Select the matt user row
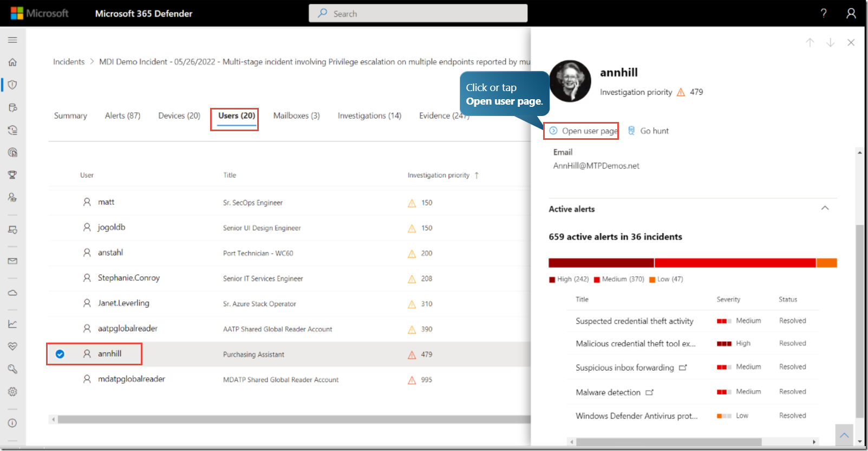This screenshot has height=451, width=868. tap(290, 202)
